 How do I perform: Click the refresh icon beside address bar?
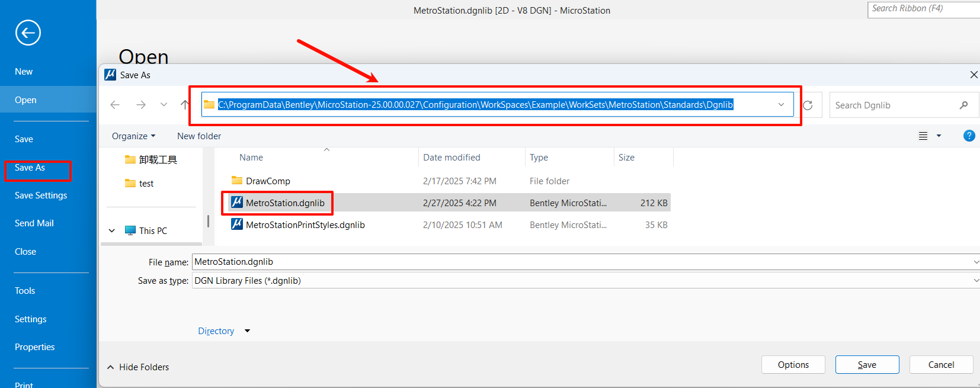coord(808,105)
